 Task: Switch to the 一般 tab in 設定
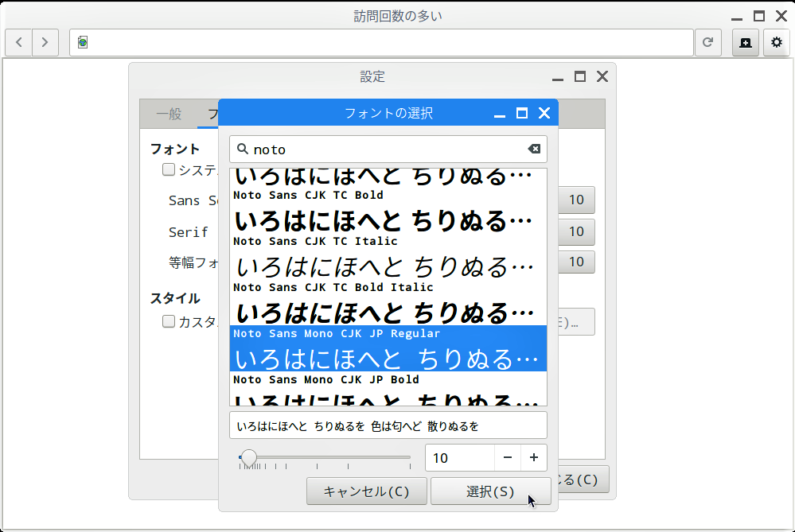pos(169,114)
